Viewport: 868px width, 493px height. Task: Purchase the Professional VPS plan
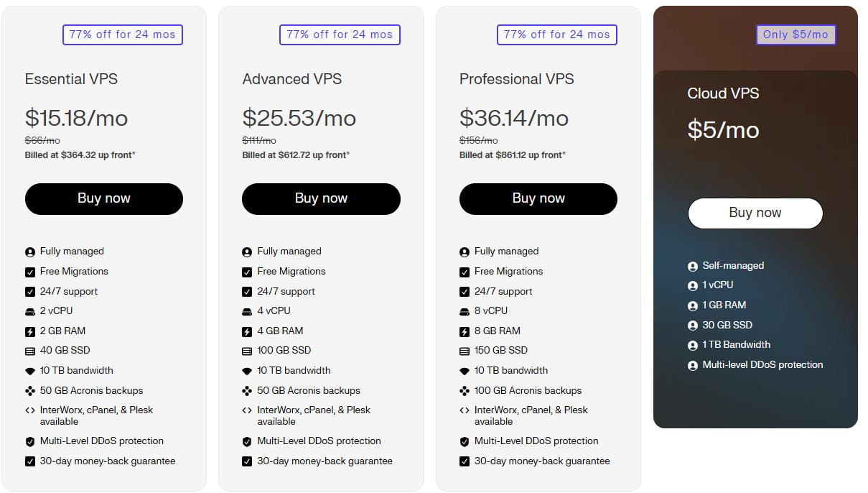click(538, 198)
